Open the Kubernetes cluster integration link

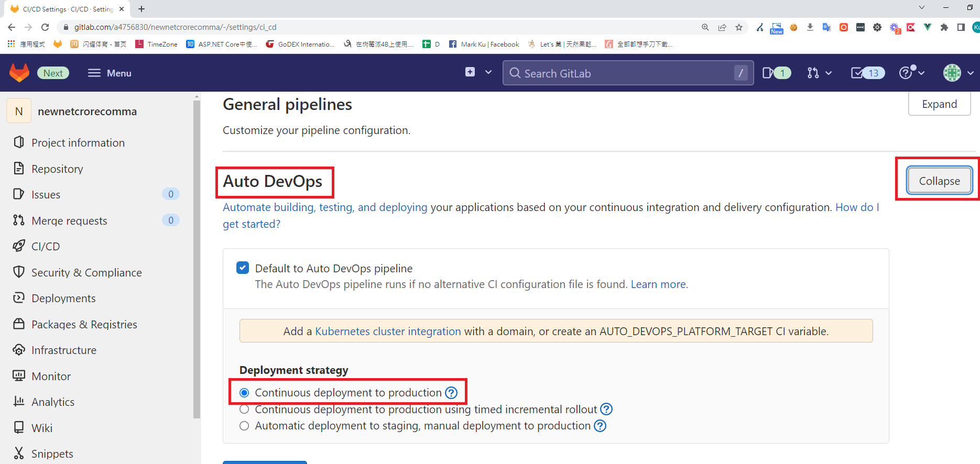point(388,332)
